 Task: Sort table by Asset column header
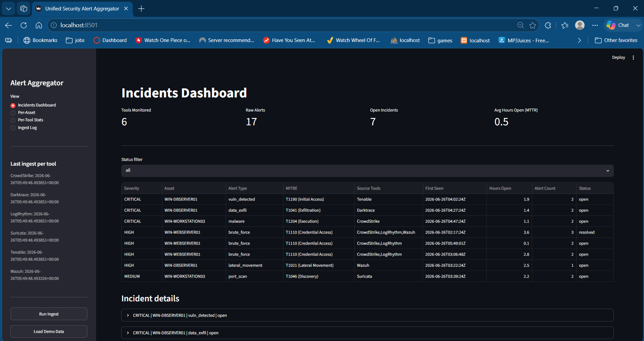(x=194, y=188)
